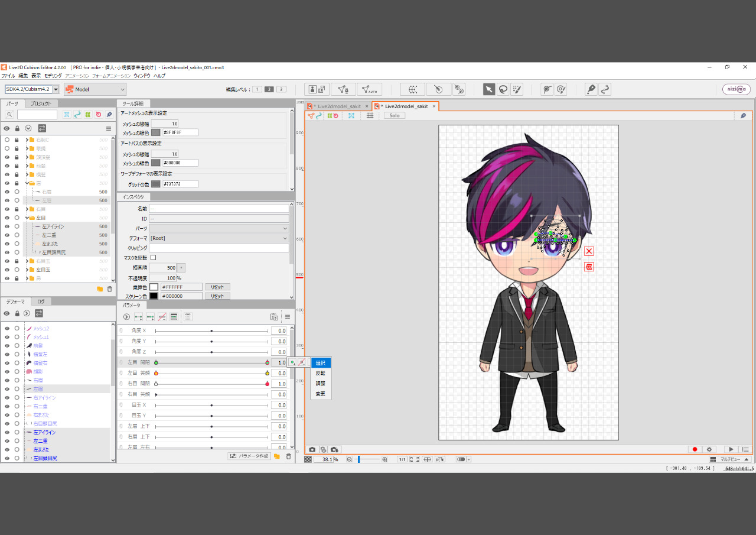Select edit level 1
Viewport: 756px width, 535px height.
coord(258,89)
